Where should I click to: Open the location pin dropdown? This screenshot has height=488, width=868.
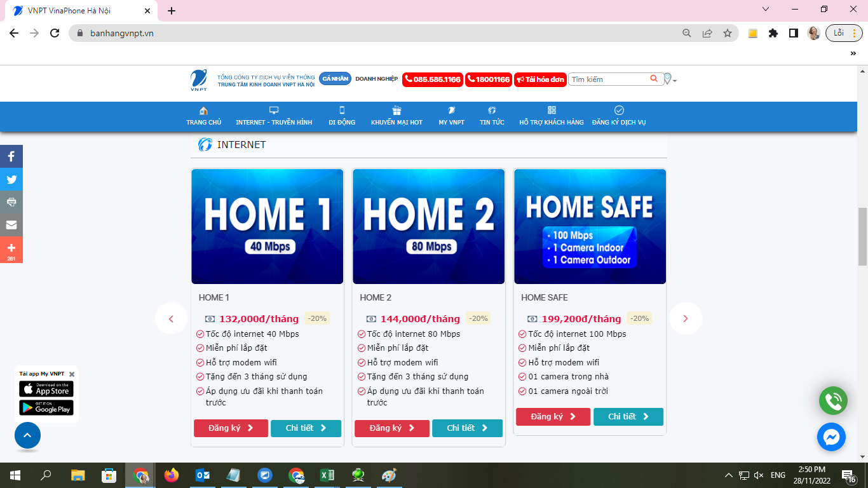point(670,79)
